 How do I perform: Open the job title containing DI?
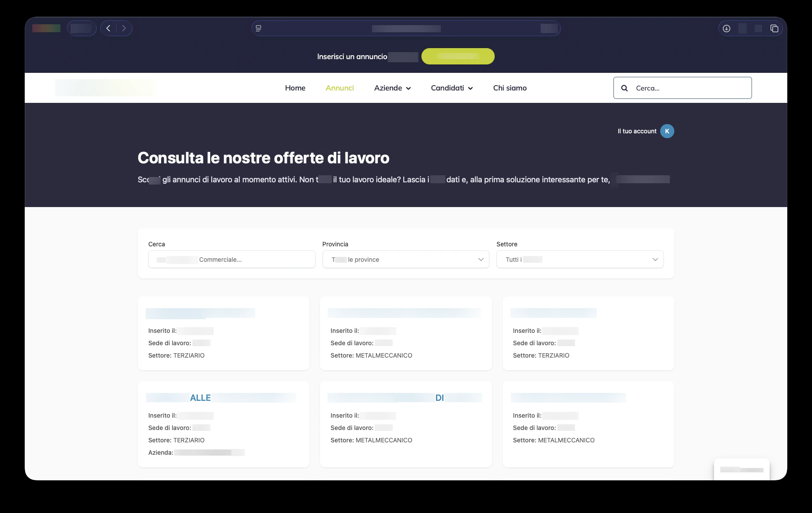pyautogui.click(x=405, y=398)
